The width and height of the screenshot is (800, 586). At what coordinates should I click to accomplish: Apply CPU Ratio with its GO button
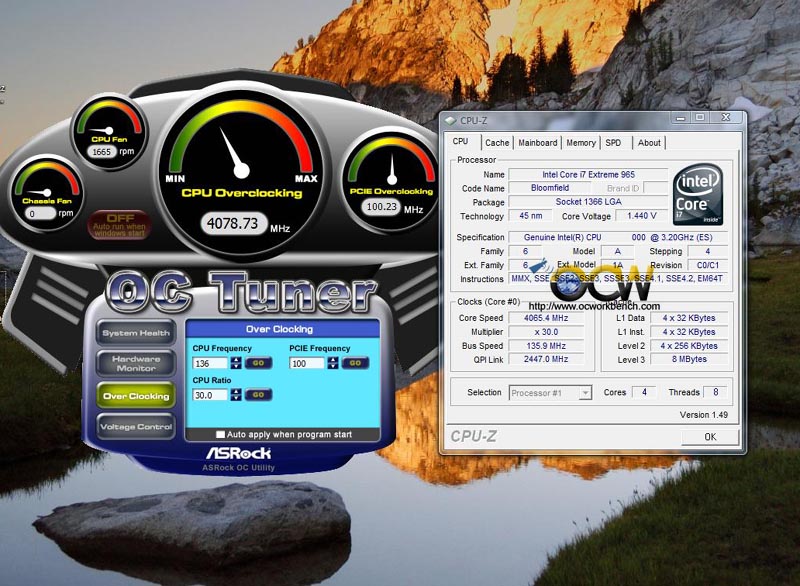pyautogui.click(x=258, y=395)
